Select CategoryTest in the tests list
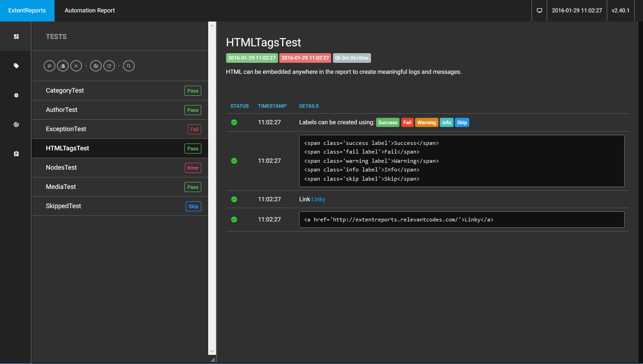This screenshot has width=643, height=364. point(65,91)
